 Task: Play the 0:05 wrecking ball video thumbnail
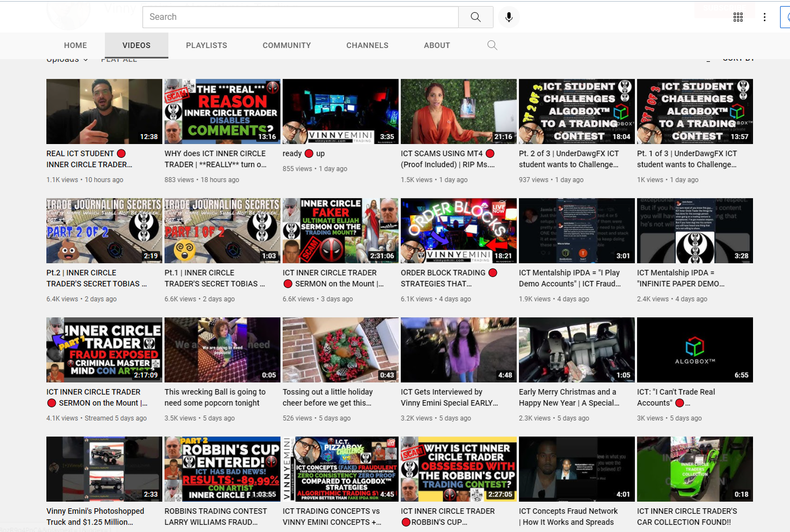(222, 350)
